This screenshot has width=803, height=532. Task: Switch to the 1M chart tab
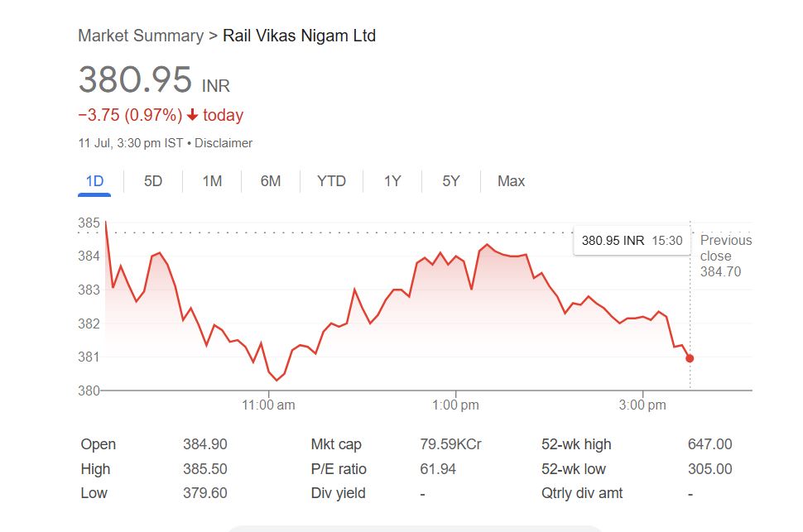[212, 181]
